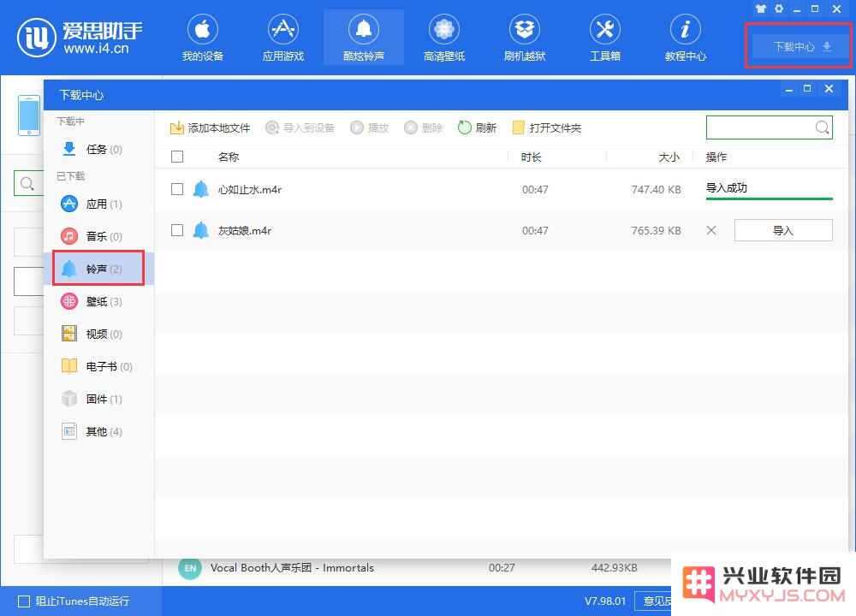Click the 下载中心 button at top right
Image resolution: width=856 pixels, height=616 pixels.
tap(800, 46)
